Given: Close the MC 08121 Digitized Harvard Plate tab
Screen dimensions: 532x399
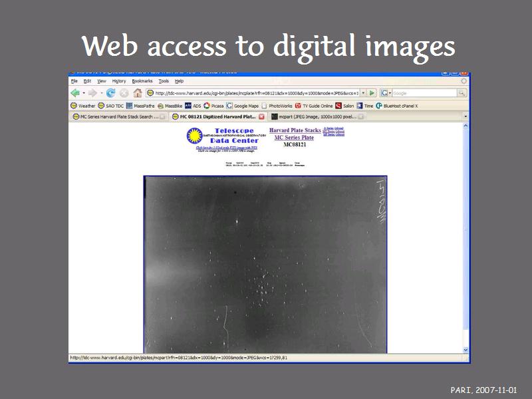Looking at the screenshot, I should 261,117.
